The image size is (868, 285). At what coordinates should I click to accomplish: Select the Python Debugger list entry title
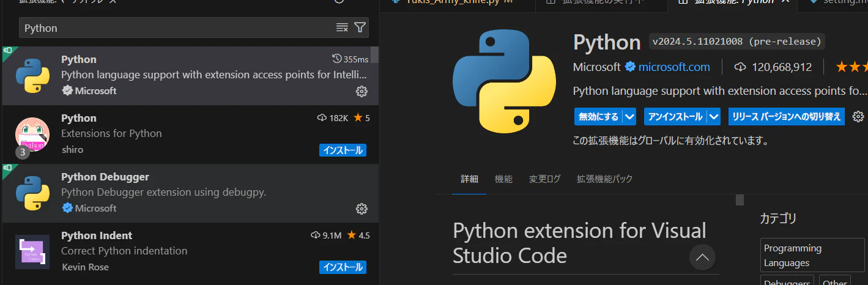click(105, 177)
